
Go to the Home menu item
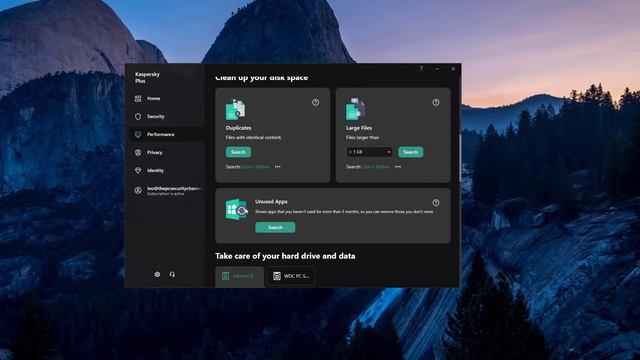[x=167, y=98]
